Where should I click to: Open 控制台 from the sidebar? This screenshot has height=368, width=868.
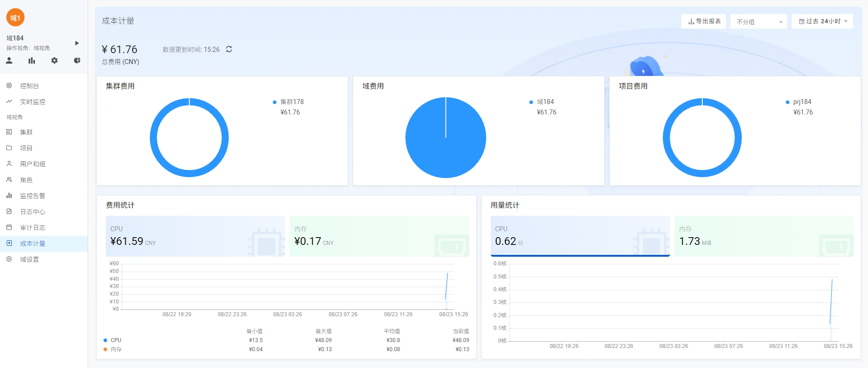tap(29, 86)
